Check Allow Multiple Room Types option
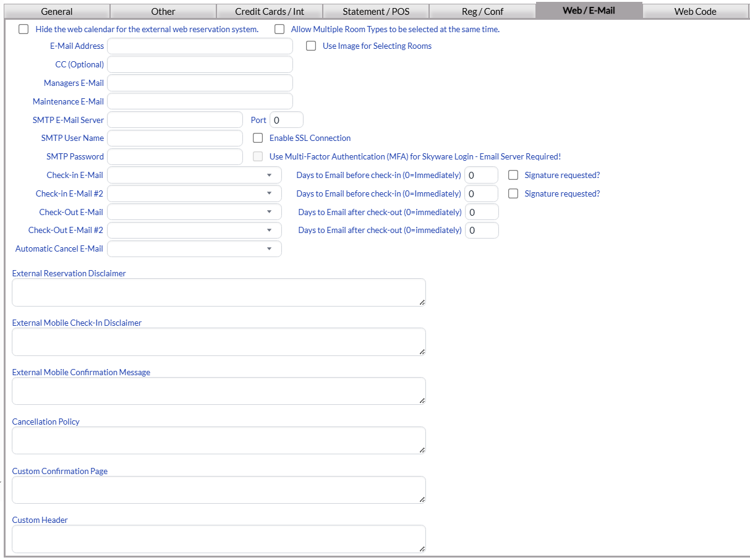This screenshot has width=750, height=560. pos(280,29)
